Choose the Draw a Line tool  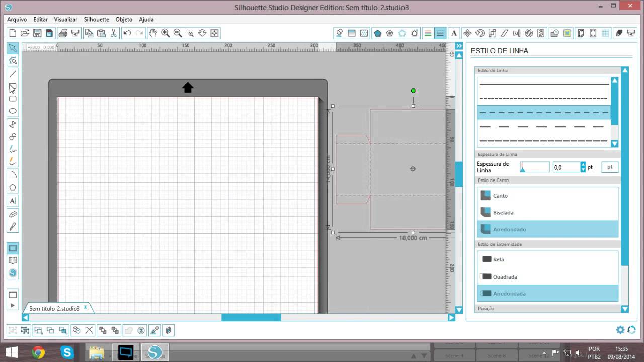pyautogui.click(x=13, y=74)
